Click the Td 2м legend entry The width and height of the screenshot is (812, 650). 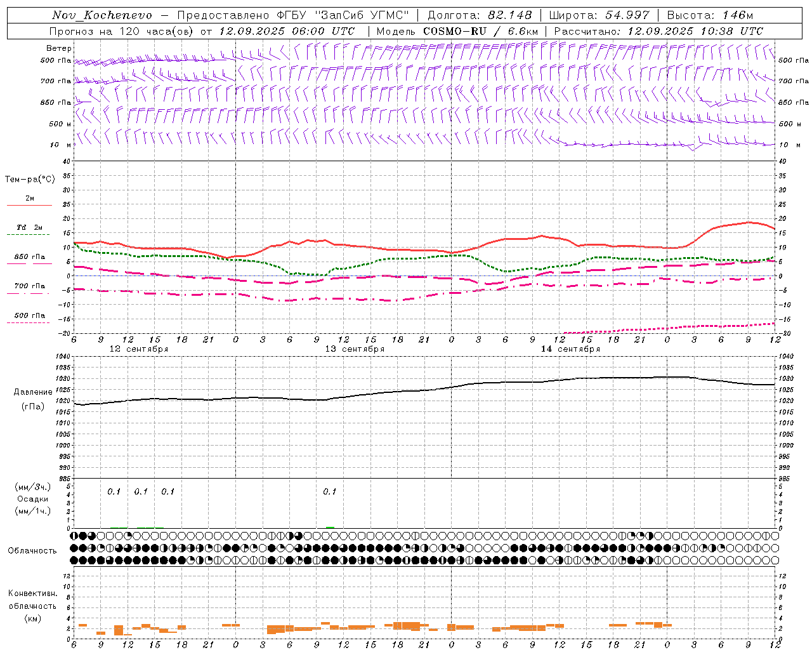[x=30, y=227]
